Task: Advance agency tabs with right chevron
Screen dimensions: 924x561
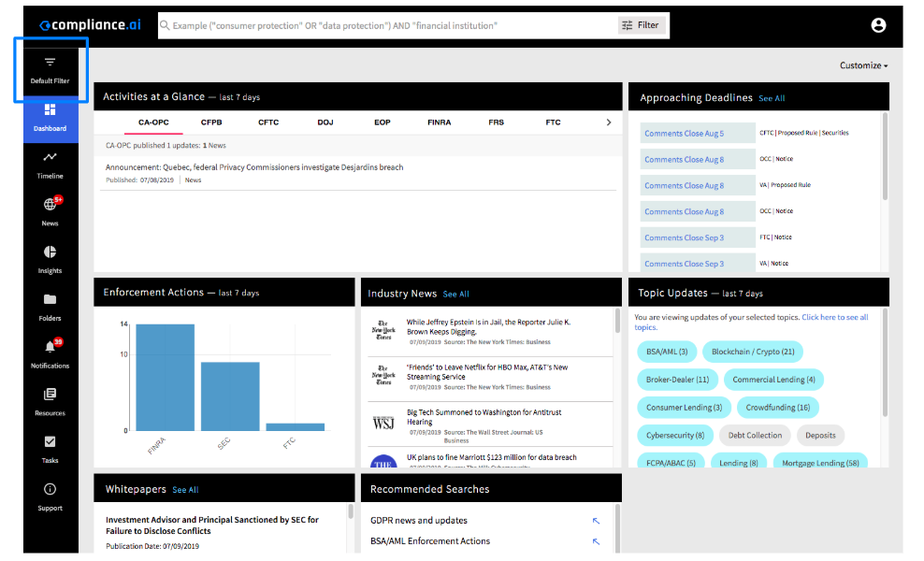Action: 609,122
